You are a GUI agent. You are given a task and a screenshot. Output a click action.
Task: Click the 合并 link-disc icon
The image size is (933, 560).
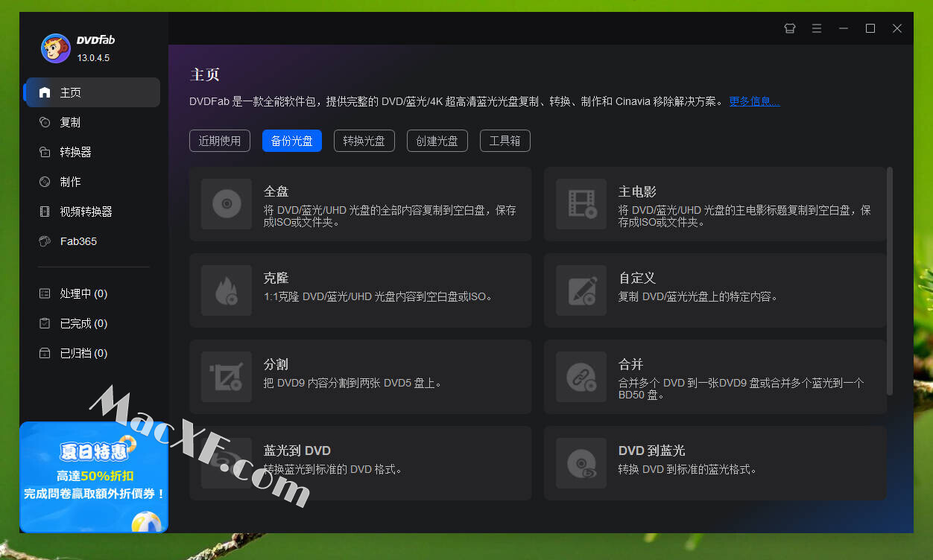click(x=581, y=377)
